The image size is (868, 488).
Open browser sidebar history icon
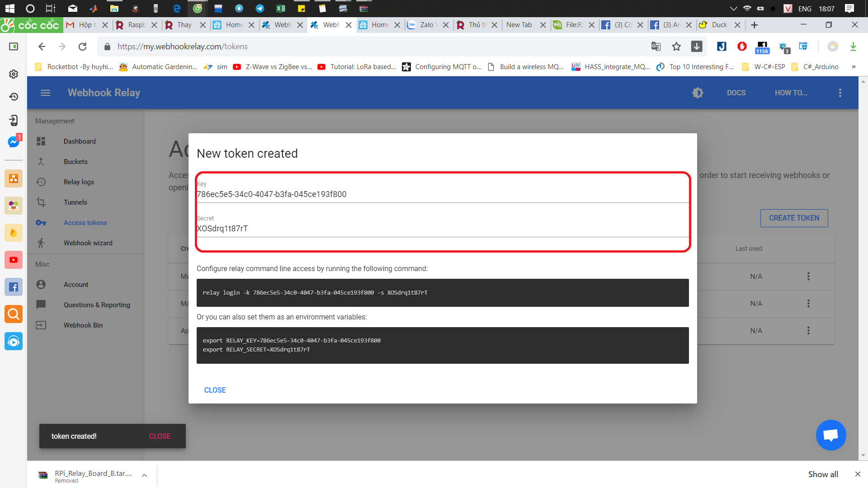pos(14,97)
